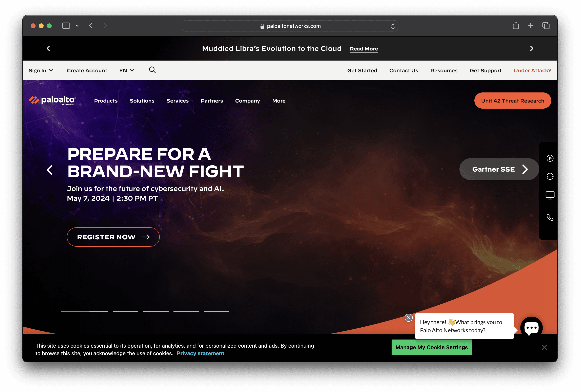The image size is (580, 392).
Task: Click the play demo icon in side rail
Action: (550, 158)
